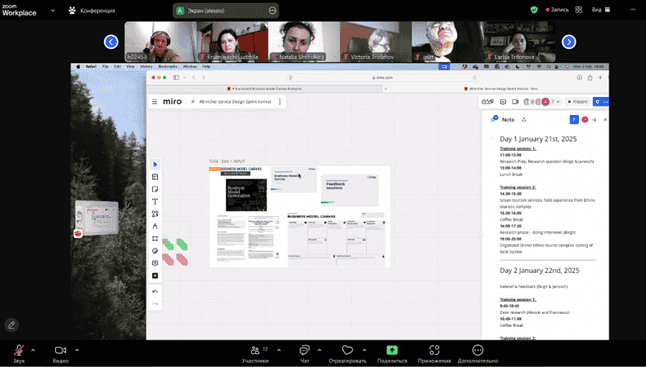646x367 pixels.
Task: Select the Sticky note tool in Miro
Action: click(155, 189)
